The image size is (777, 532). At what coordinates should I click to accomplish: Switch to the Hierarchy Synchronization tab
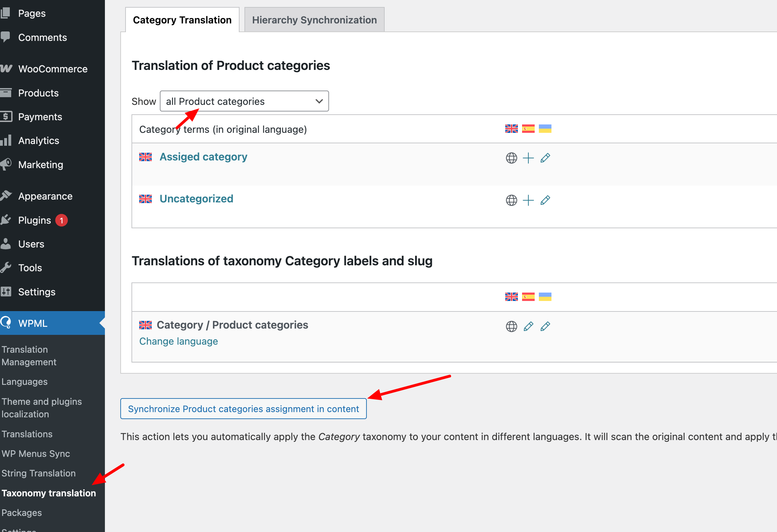click(x=314, y=20)
